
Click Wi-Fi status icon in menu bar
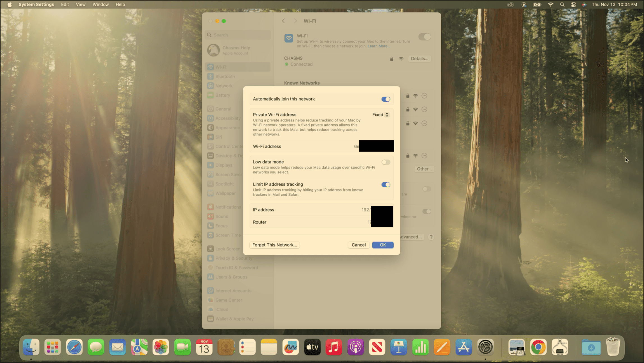point(551,4)
